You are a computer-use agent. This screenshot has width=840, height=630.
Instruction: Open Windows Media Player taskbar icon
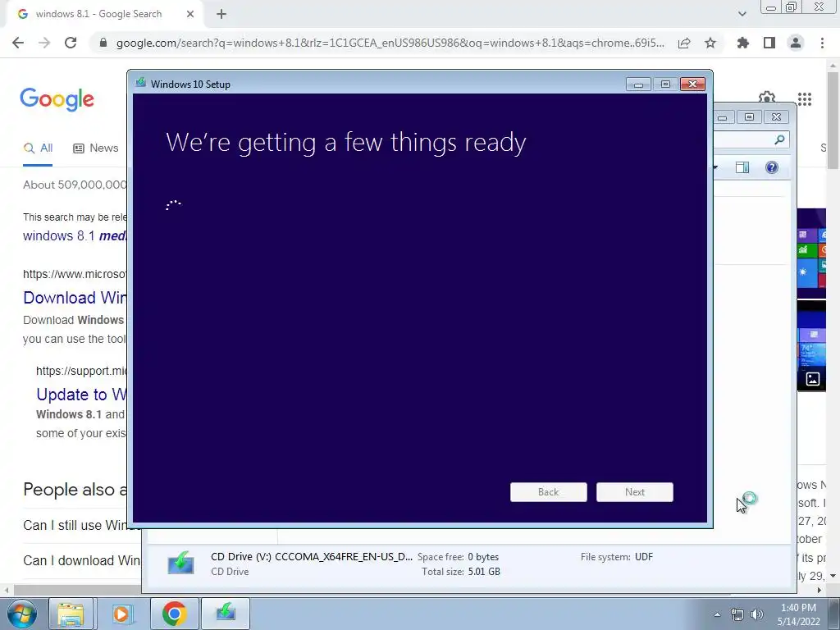[121, 614]
